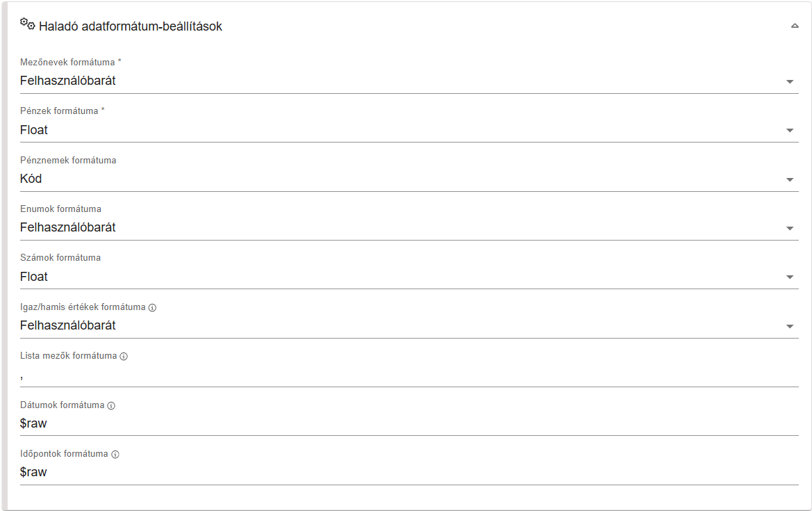812x511 pixels.
Task: Open the Pénzek formátuma dropdown arrow
Action: pos(790,131)
